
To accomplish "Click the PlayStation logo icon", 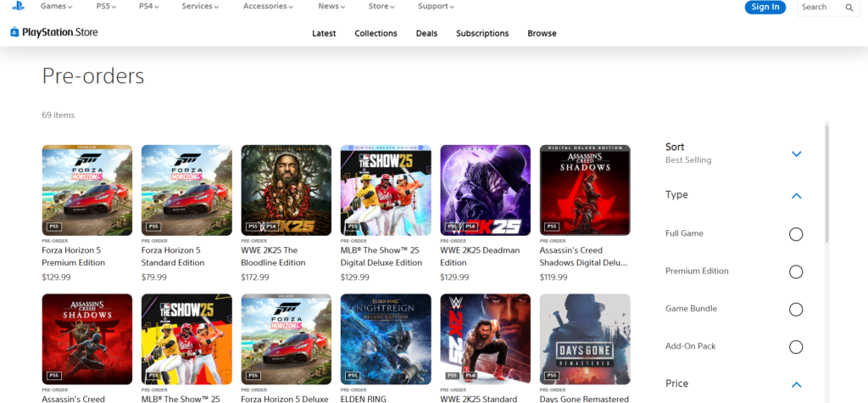I will tap(19, 6).
